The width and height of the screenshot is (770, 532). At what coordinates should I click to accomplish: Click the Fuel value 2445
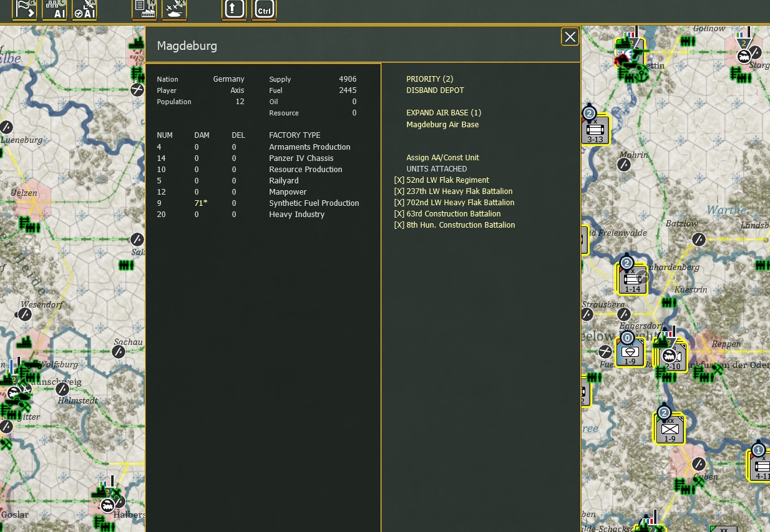click(x=348, y=90)
